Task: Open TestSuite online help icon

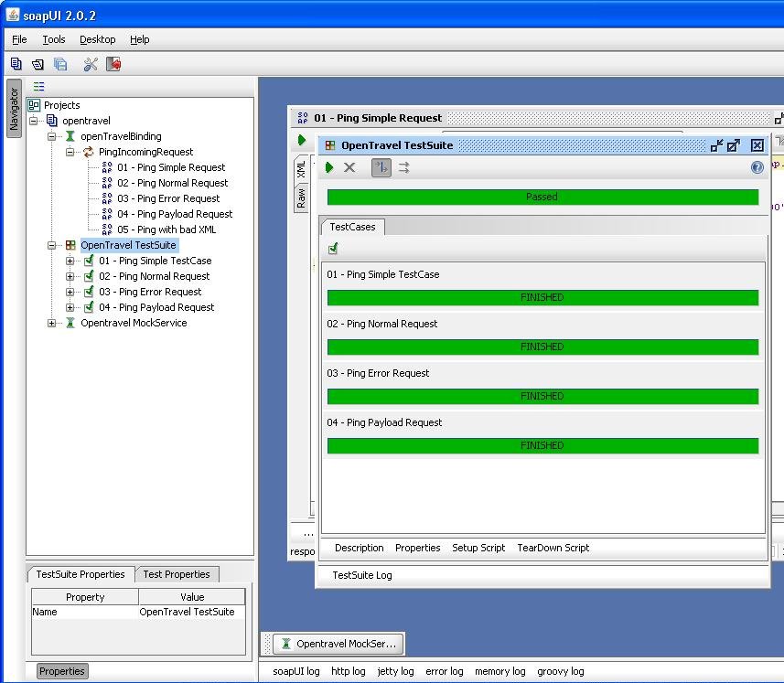Action: click(x=757, y=167)
